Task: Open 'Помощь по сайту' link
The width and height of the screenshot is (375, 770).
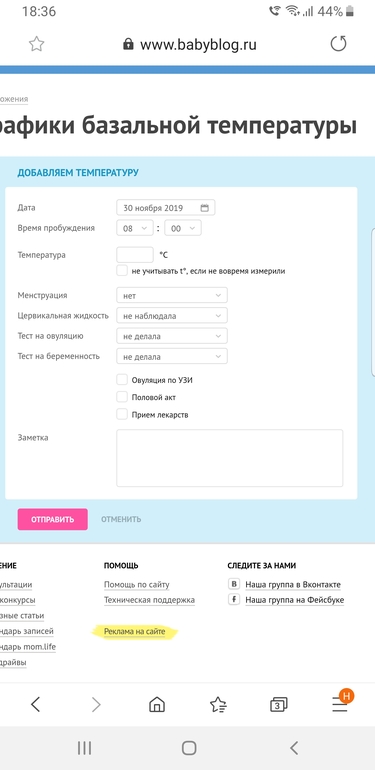Action: 136,584
